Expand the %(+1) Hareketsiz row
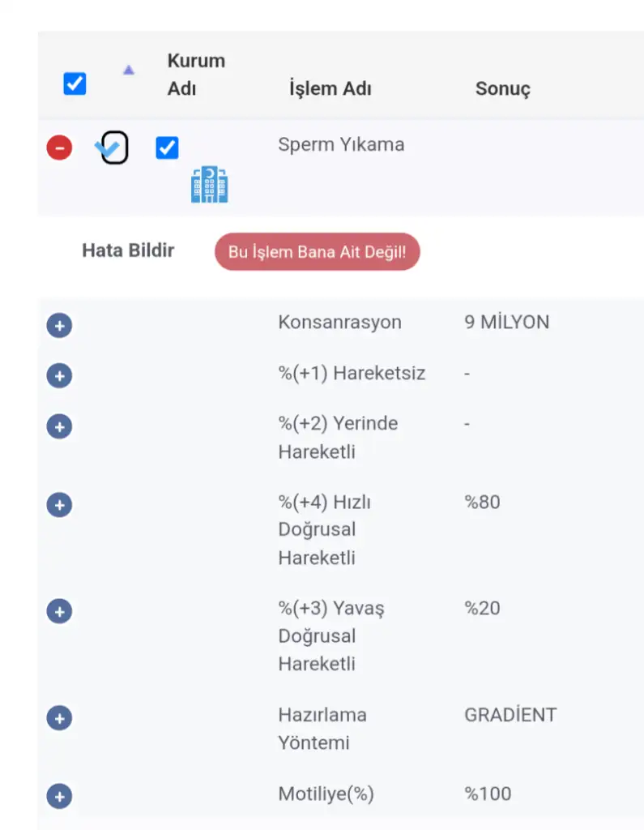 (x=59, y=376)
